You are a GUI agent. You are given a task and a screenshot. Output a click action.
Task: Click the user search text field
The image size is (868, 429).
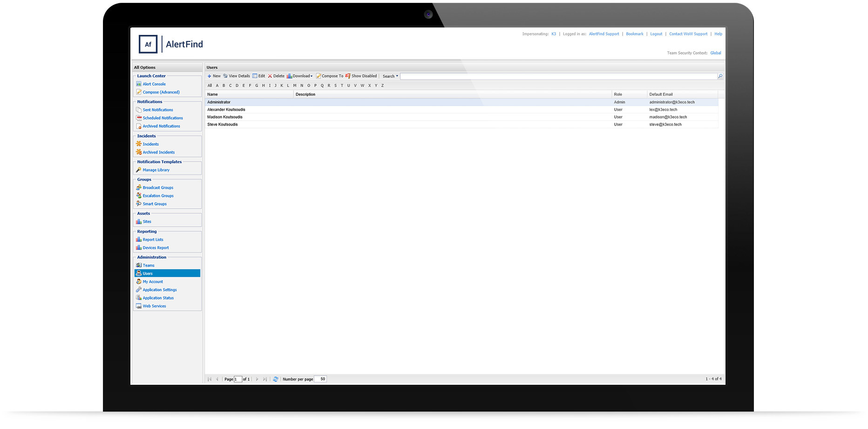pos(558,76)
